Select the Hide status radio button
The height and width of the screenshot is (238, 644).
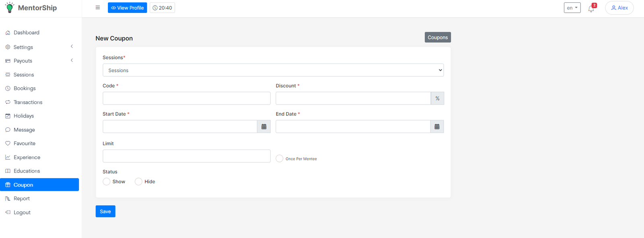(x=138, y=182)
